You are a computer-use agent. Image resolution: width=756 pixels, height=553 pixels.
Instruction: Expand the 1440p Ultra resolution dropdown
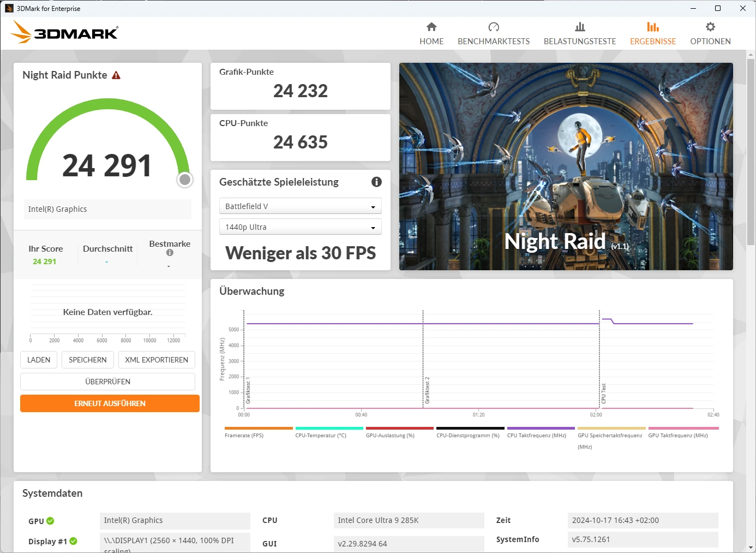[x=300, y=227]
